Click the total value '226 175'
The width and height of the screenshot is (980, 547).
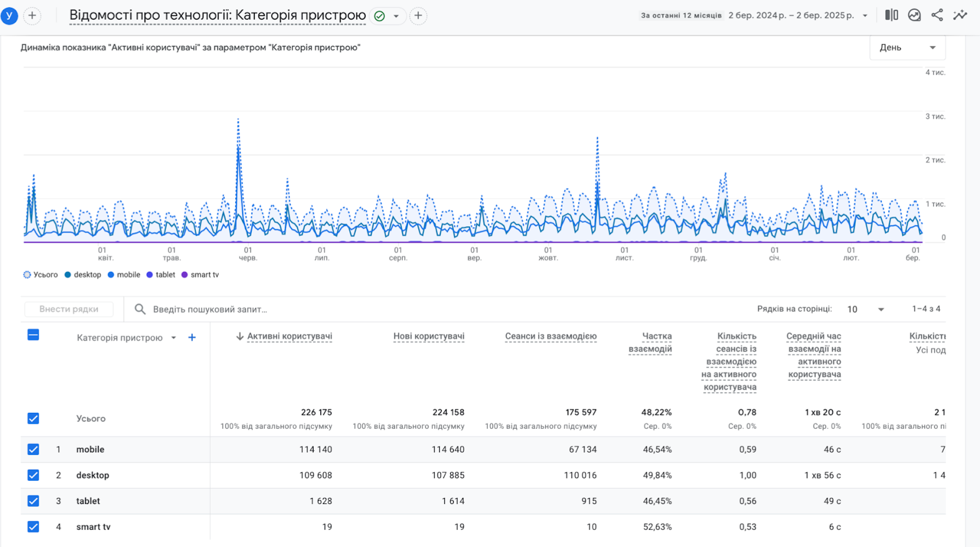click(316, 412)
